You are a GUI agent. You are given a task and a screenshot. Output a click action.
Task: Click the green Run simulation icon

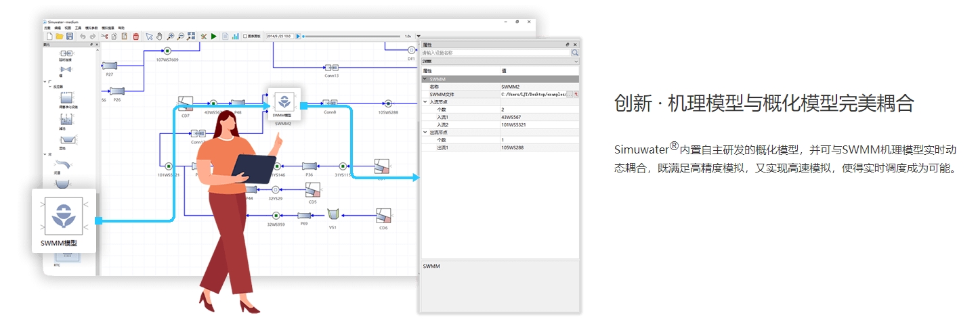click(x=214, y=37)
